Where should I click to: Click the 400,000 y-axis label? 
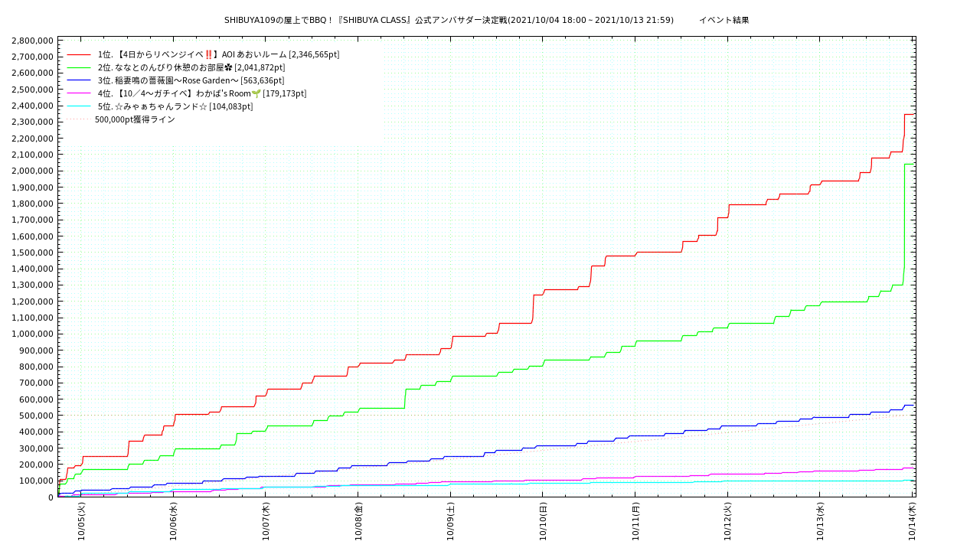click(37, 432)
